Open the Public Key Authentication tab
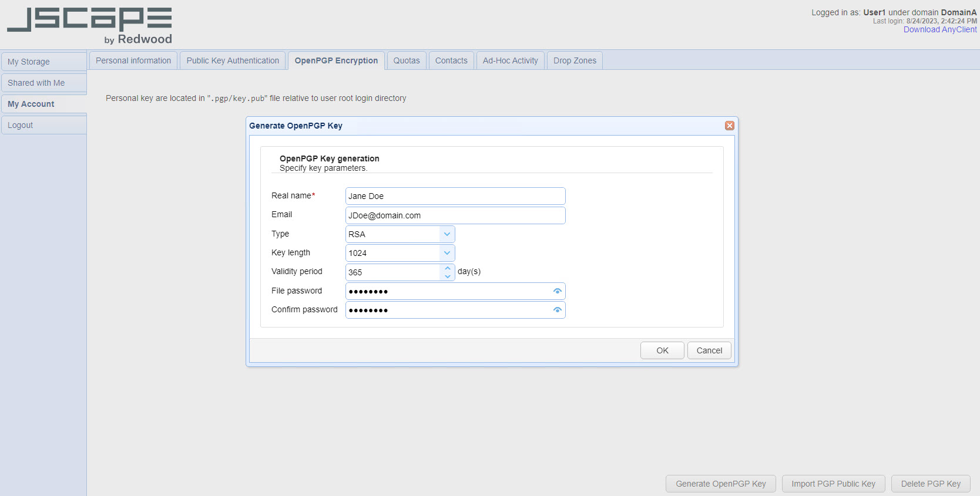Screen dimensions: 980x496 click(233, 60)
